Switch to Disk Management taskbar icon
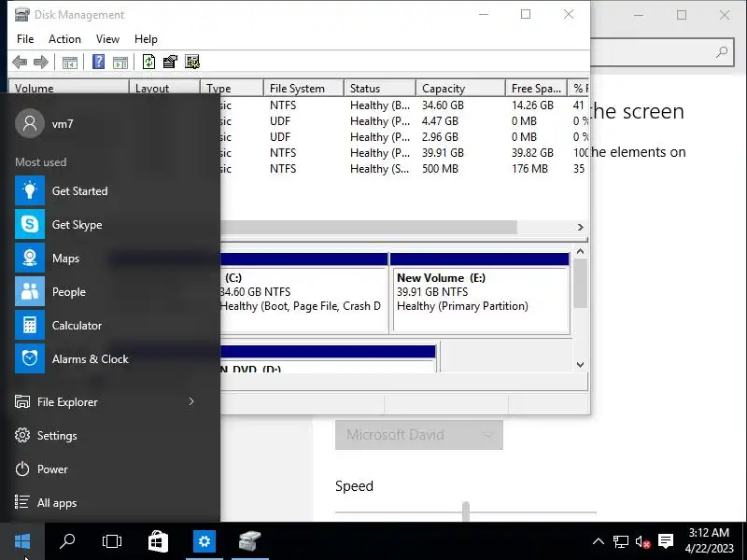The image size is (747, 560). [249, 541]
